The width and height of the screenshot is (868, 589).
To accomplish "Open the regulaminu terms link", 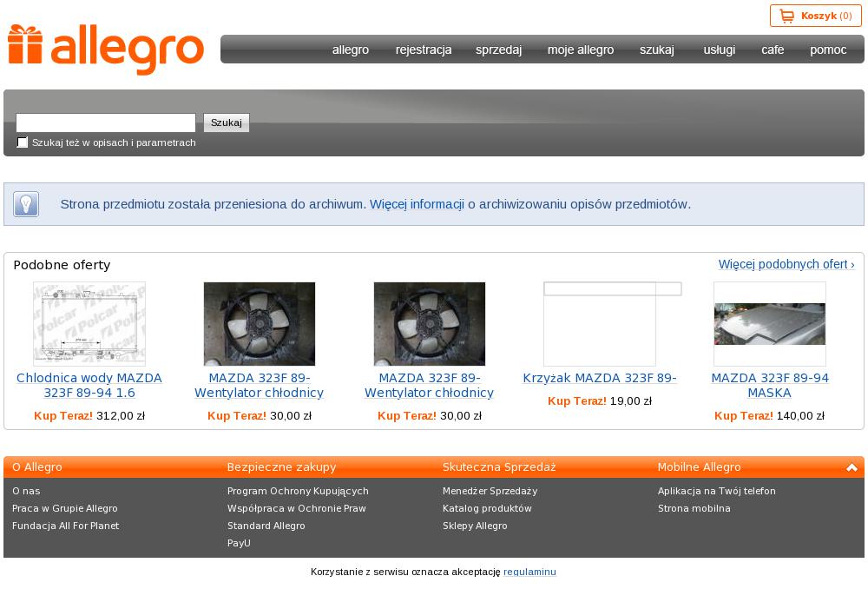I will (x=529, y=572).
